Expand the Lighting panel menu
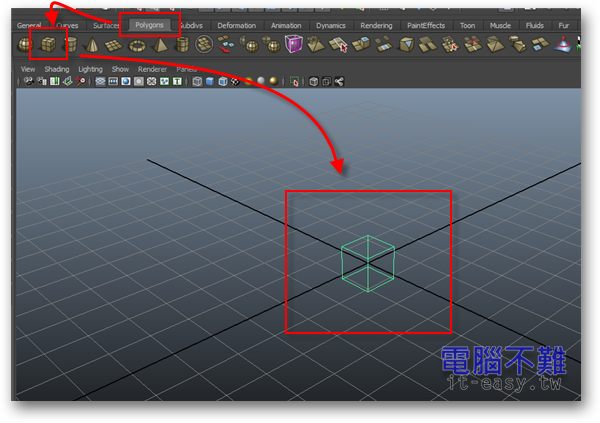This screenshot has height=423, width=600. 90,69
